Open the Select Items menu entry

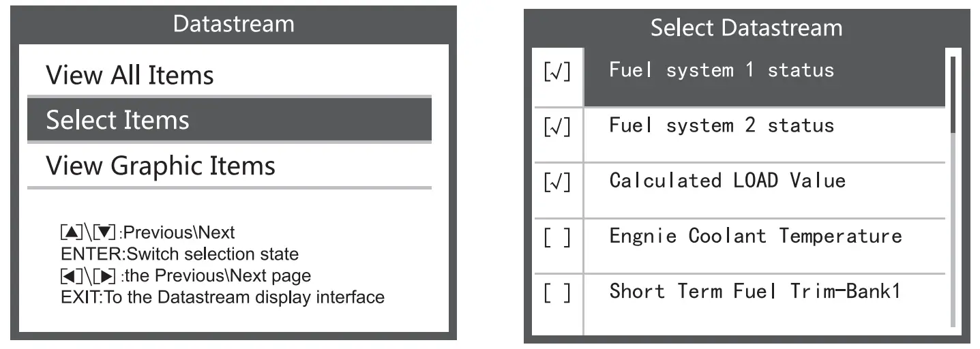tap(117, 120)
